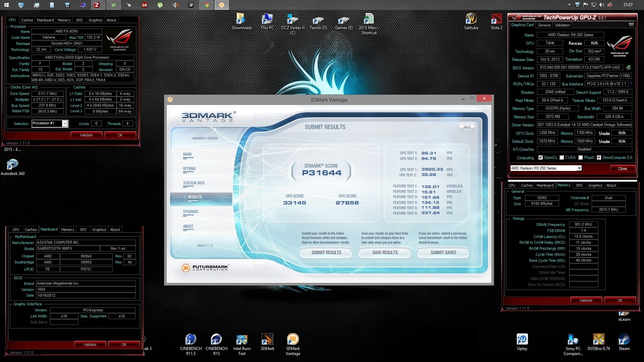Screen dimensions: 644x362
Task: Launch Dota 2 desktop icon
Action: [497, 21]
